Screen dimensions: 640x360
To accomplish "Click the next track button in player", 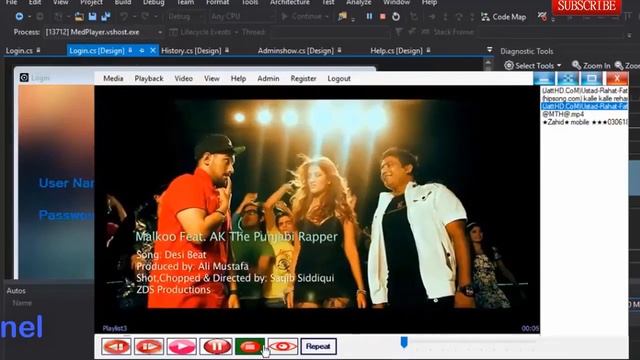I will pyautogui.click(x=149, y=347).
